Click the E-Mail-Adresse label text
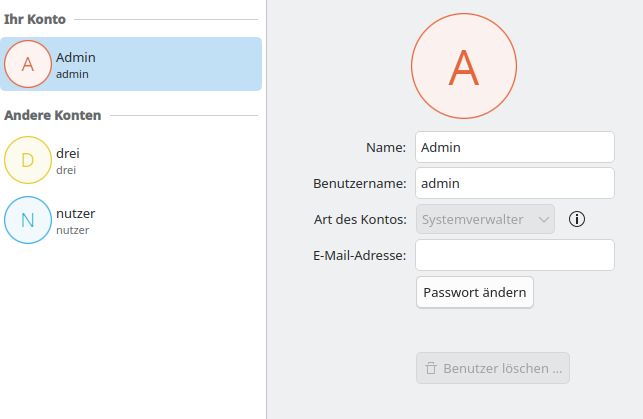Screen dimensions: 643x419 pyautogui.click(x=359, y=255)
